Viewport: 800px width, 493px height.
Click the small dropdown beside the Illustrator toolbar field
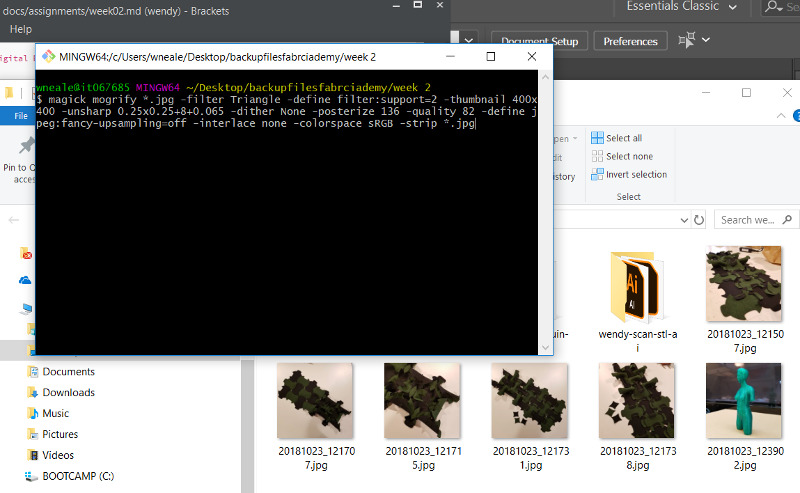(x=468, y=40)
